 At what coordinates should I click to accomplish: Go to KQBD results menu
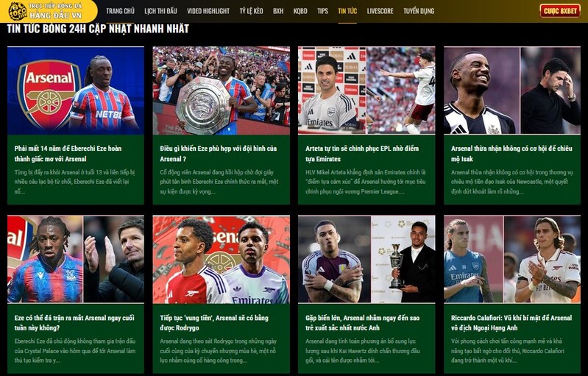(300, 11)
